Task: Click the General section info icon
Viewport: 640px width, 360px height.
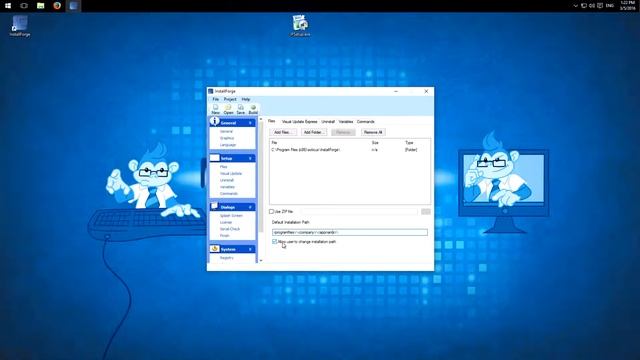Action: click(214, 121)
